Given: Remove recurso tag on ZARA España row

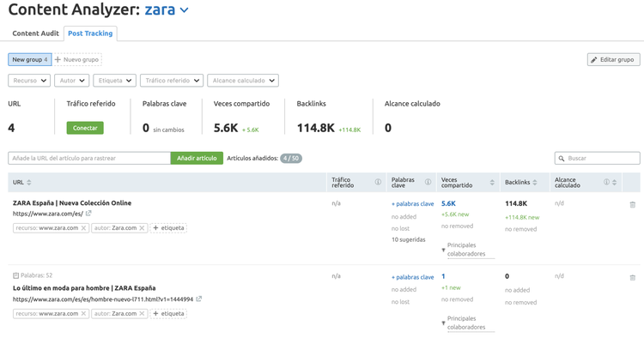Looking at the screenshot, I should coord(83,227).
